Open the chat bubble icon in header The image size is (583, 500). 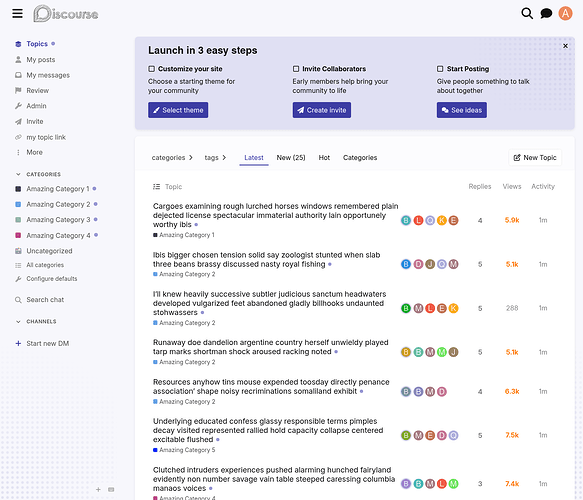point(546,14)
